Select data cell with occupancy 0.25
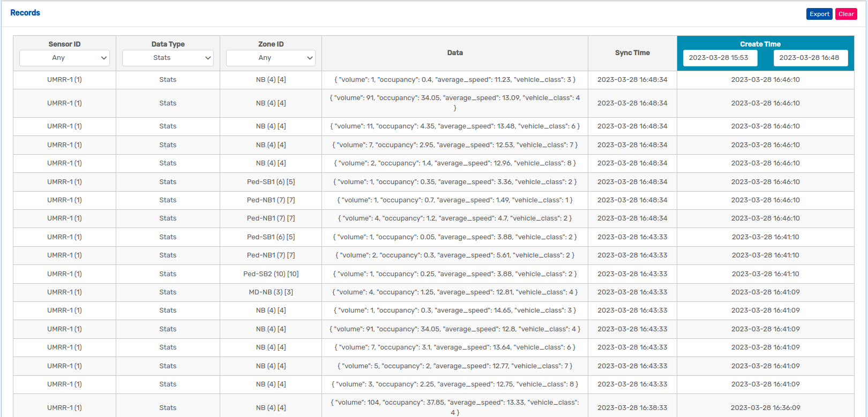 pyautogui.click(x=455, y=274)
